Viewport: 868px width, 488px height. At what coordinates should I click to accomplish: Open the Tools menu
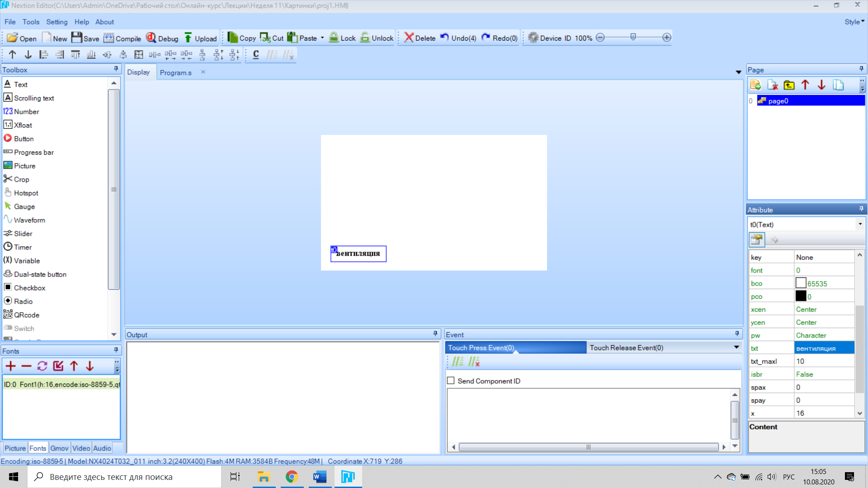pos(31,22)
